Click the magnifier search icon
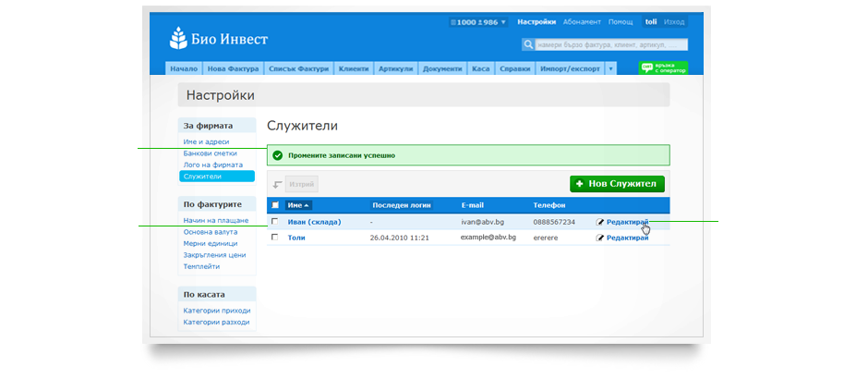Screen dimensions: 868x379 (x=528, y=44)
